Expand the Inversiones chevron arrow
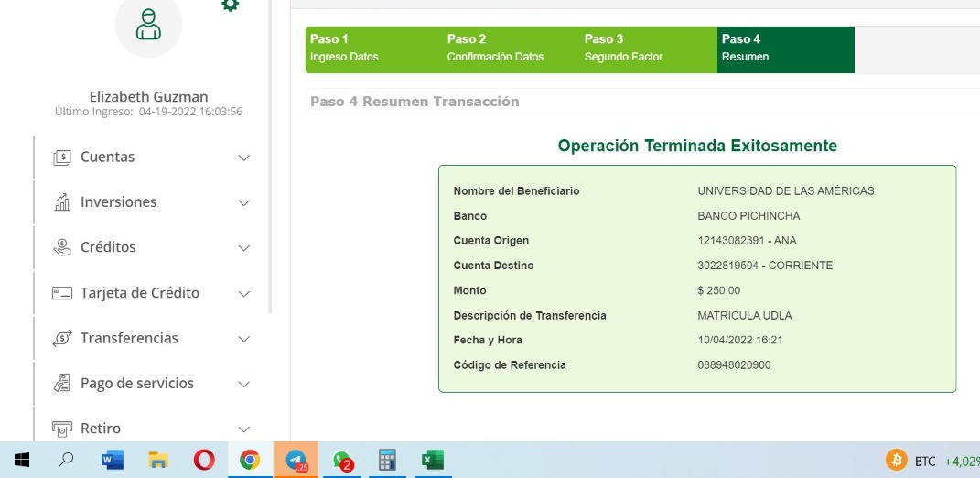980x478 pixels. 244,202
